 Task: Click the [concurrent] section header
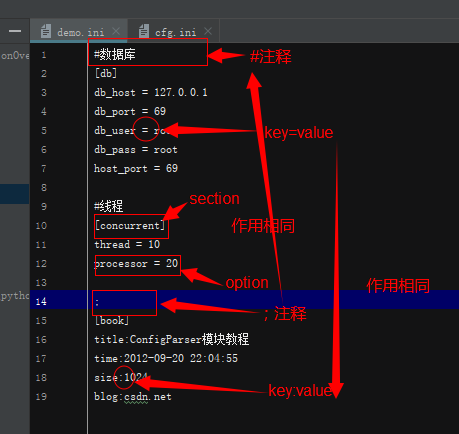pos(130,226)
